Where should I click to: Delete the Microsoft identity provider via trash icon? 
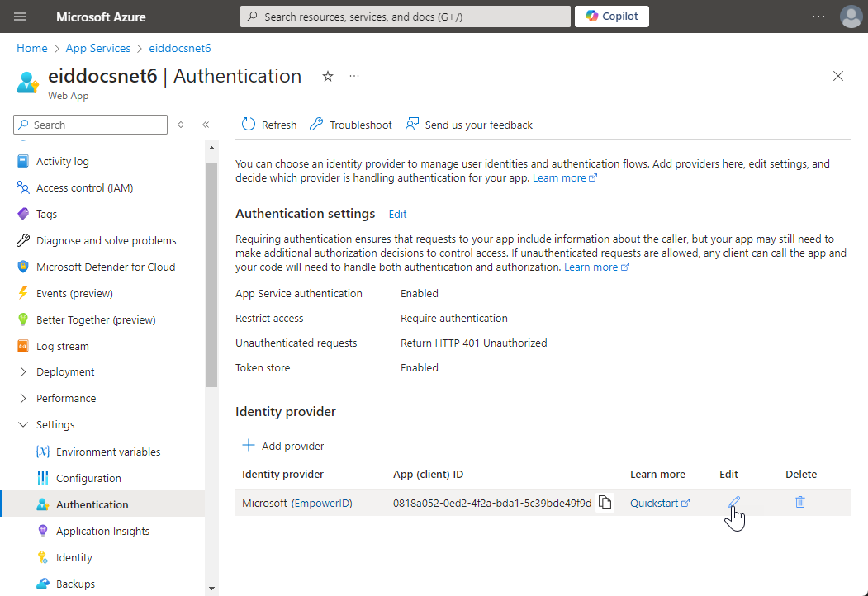coord(799,502)
